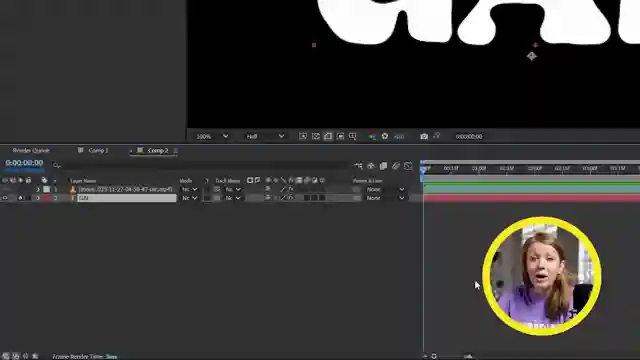Switch to the Comp 1 tab
This screenshot has width=640, height=360.
click(98, 151)
